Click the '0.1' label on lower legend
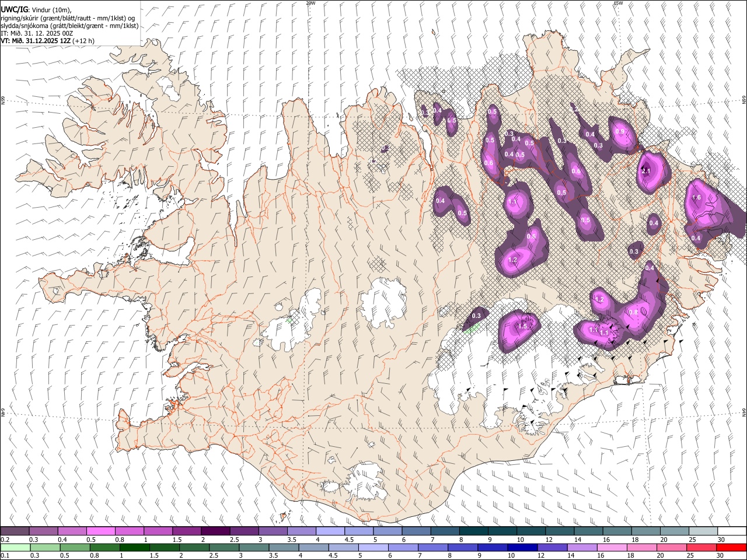Screen dimensions: 747x560 (x=5, y=556)
